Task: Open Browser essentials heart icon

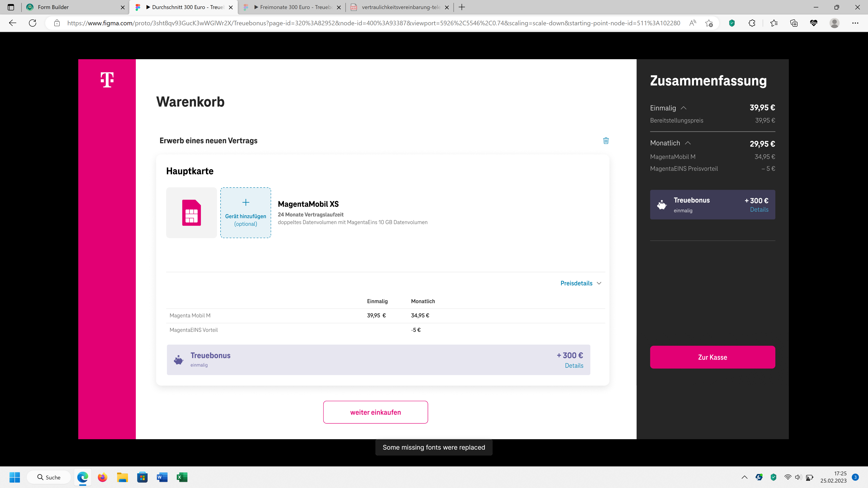Action: pyautogui.click(x=814, y=23)
